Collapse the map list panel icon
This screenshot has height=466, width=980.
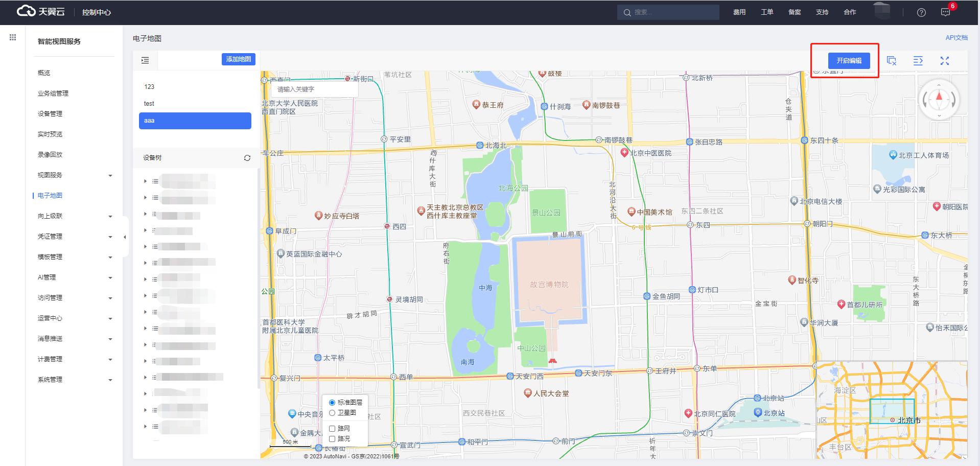pos(145,60)
